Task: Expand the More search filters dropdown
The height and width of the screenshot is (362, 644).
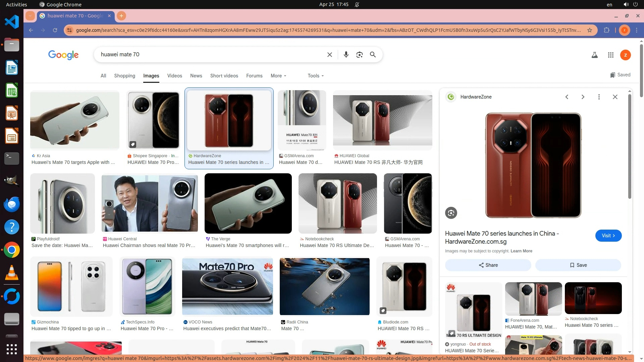Action: point(278,76)
